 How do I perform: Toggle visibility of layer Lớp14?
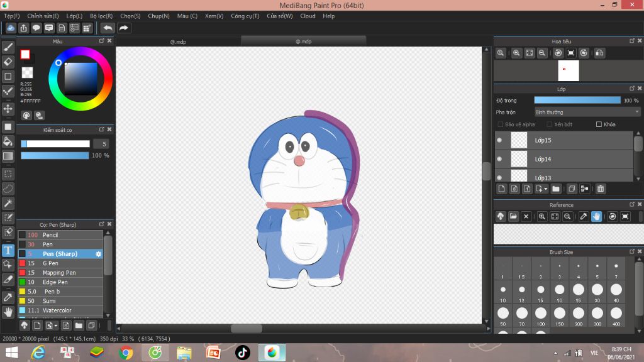tap(499, 159)
